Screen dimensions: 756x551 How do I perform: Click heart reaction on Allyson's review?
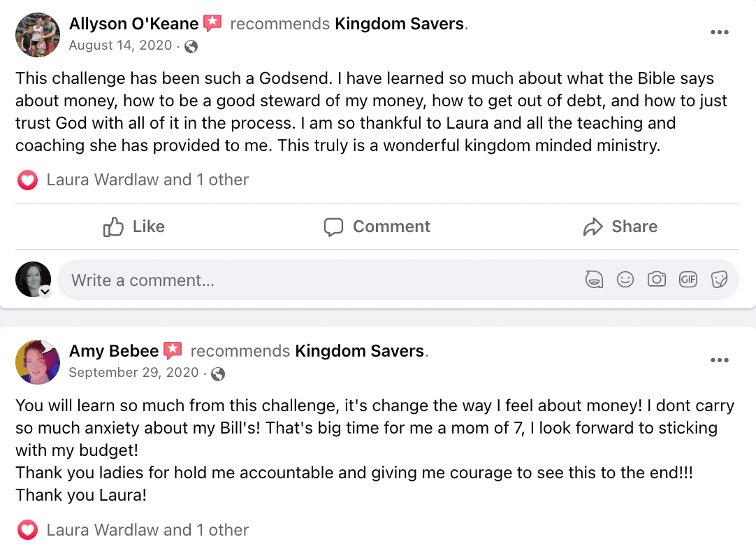click(27, 180)
